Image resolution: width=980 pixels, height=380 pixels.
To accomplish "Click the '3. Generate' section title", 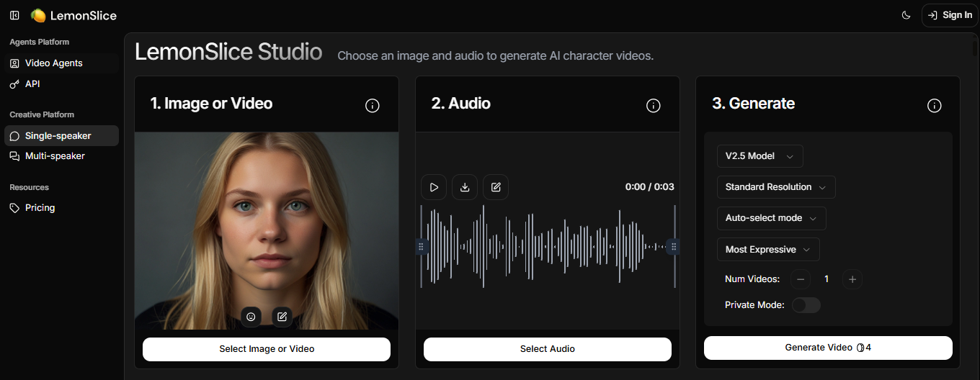I will (753, 104).
